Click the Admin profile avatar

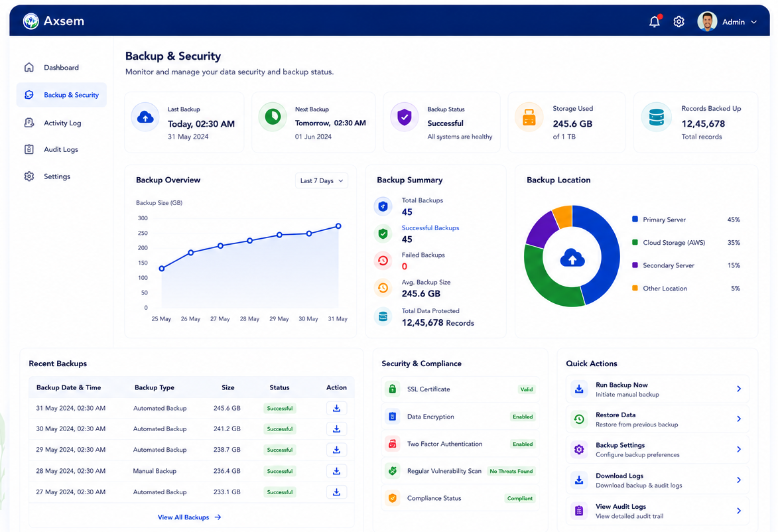click(707, 22)
